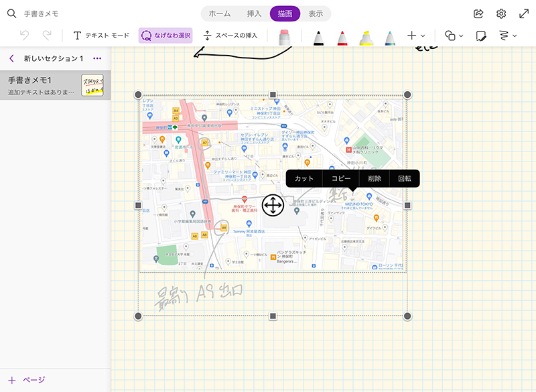The height and width of the screenshot is (392, 536).
Task: Click the top-left round selection handle
Action: coord(138,94)
